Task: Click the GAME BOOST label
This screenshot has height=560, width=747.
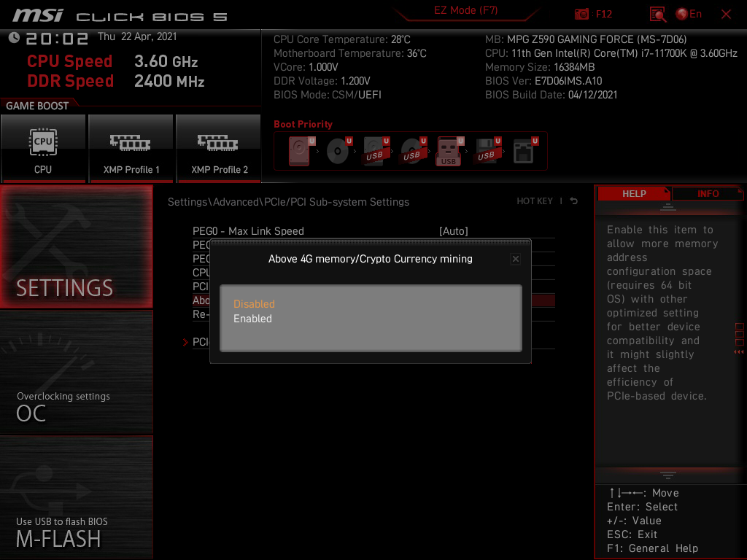Action: click(x=37, y=106)
